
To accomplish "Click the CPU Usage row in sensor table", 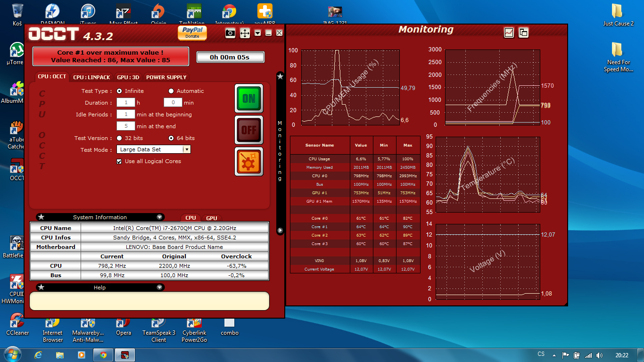I will [355, 159].
